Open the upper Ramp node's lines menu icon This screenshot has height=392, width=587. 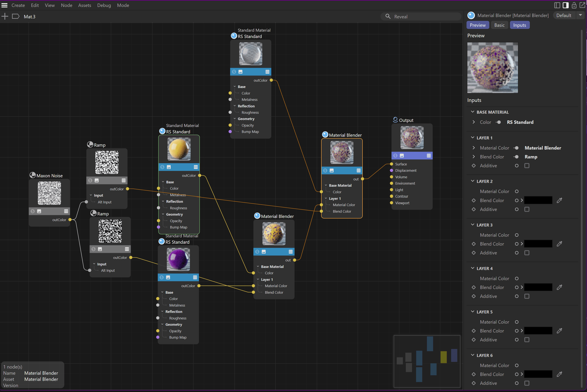tap(123, 180)
